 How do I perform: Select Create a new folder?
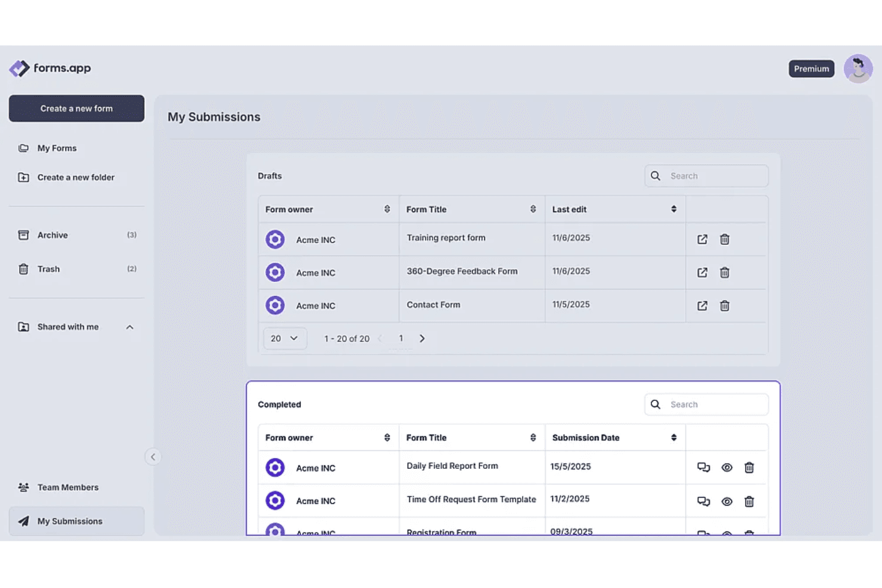tap(76, 178)
